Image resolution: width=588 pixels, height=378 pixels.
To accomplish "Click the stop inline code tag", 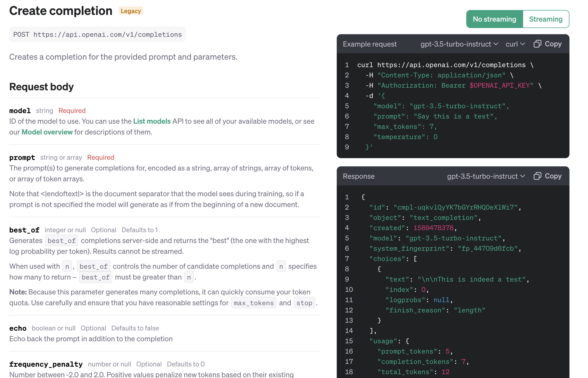I will click(x=304, y=303).
